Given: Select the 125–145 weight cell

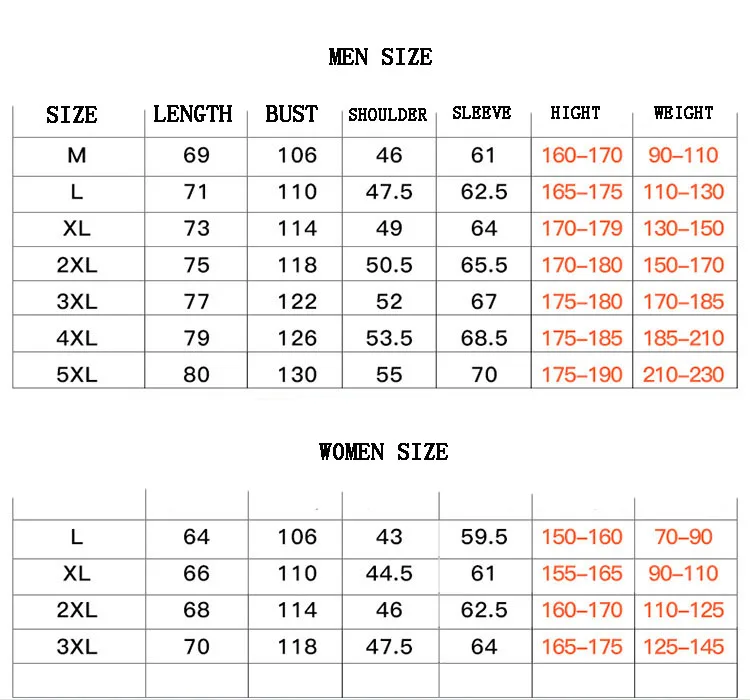Looking at the screenshot, I should (683, 647).
